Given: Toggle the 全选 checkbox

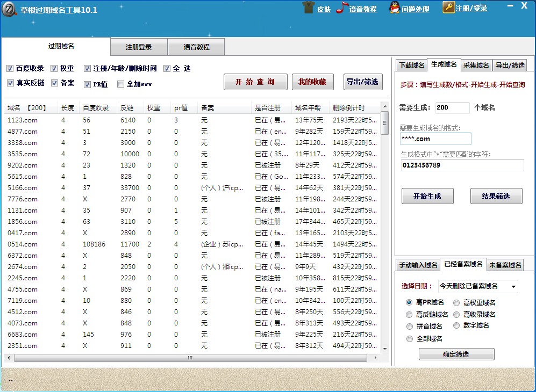Looking at the screenshot, I should click(167, 69).
